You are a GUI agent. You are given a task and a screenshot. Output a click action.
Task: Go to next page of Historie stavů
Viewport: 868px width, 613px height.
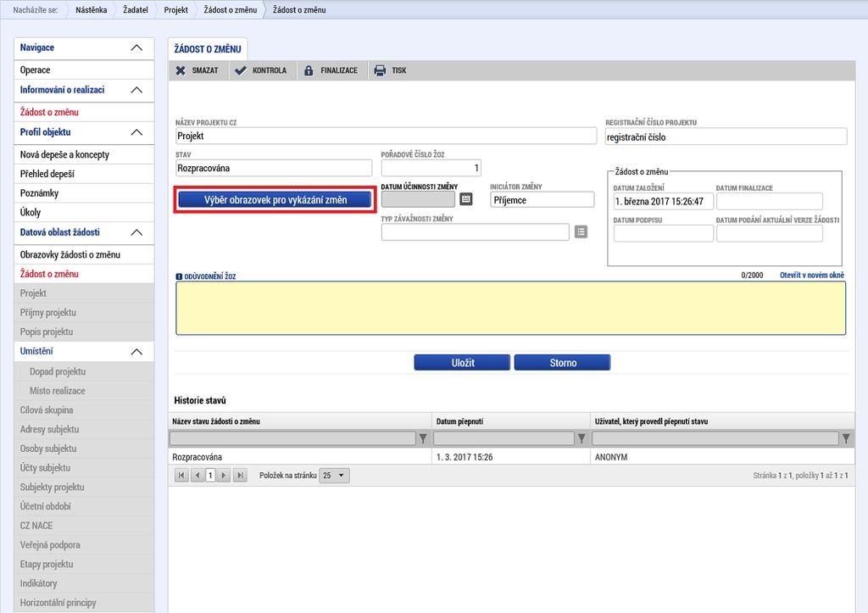point(224,475)
